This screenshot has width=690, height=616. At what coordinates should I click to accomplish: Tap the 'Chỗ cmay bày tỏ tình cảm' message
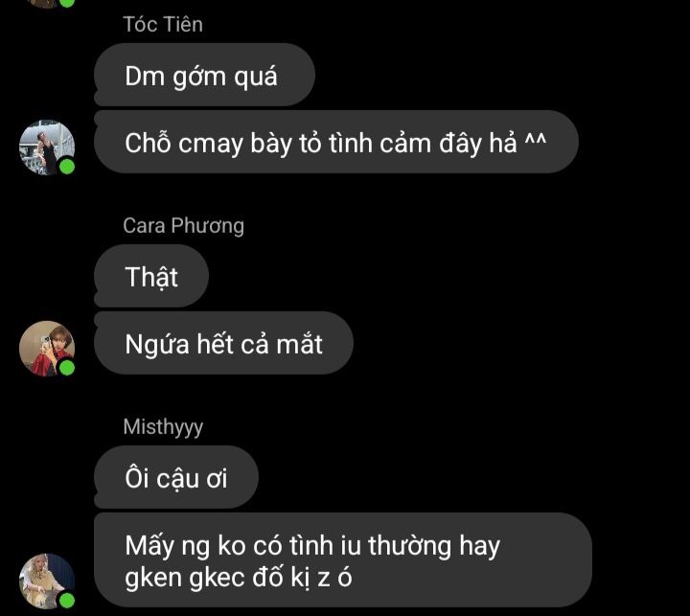[336, 142]
